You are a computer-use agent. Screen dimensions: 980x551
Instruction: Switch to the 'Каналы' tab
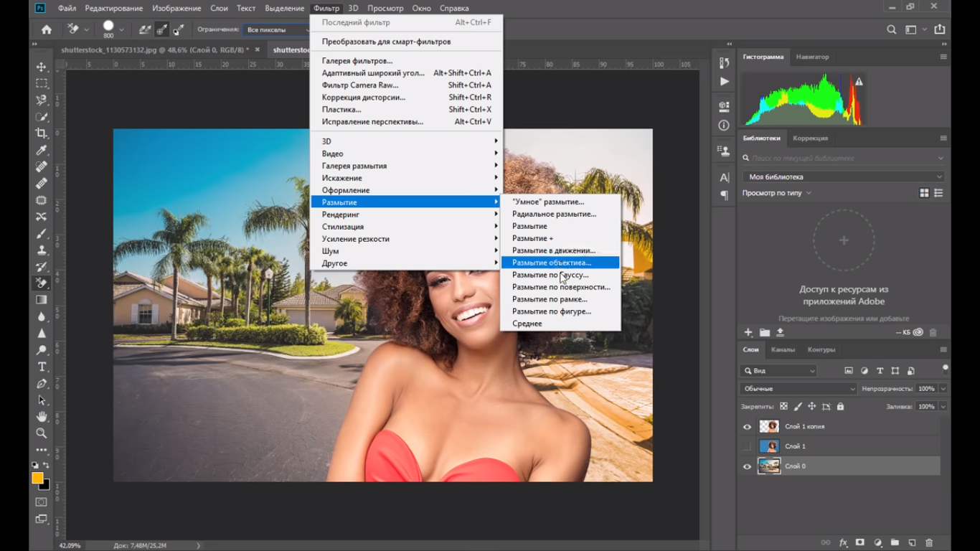(783, 349)
